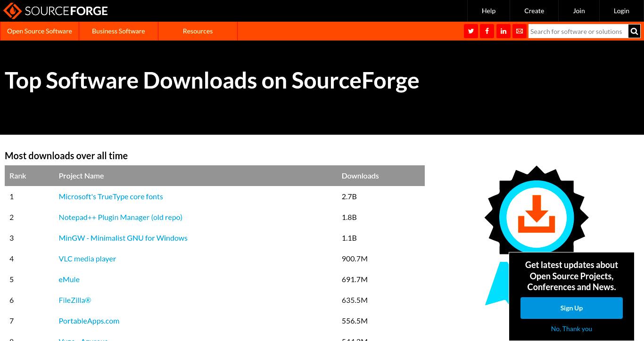Dismiss popup with No, Thank you
The image size is (644, 341).
coord(571,329)
